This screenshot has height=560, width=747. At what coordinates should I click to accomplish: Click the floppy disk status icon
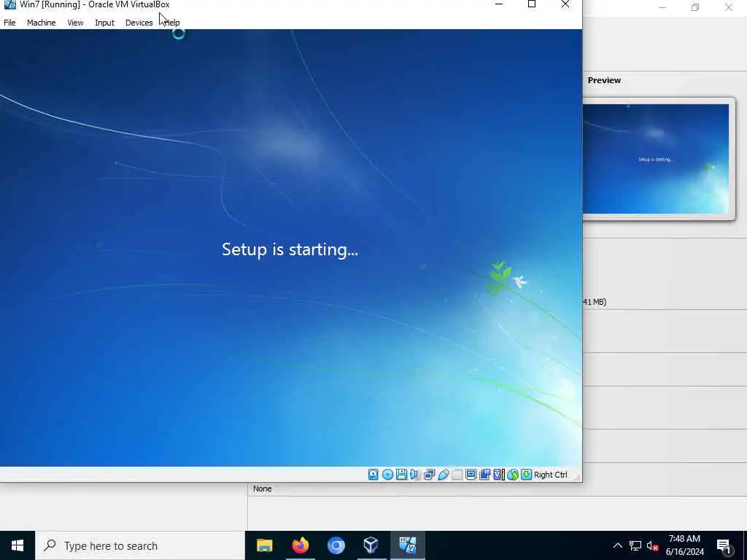pos(401,474)
